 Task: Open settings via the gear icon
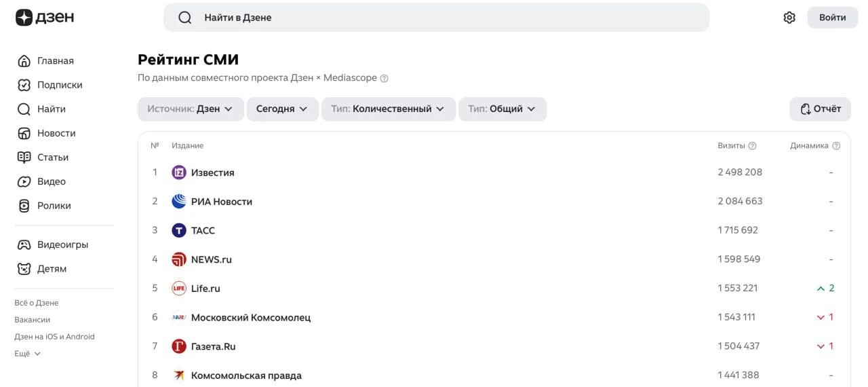tap(789, 18)
